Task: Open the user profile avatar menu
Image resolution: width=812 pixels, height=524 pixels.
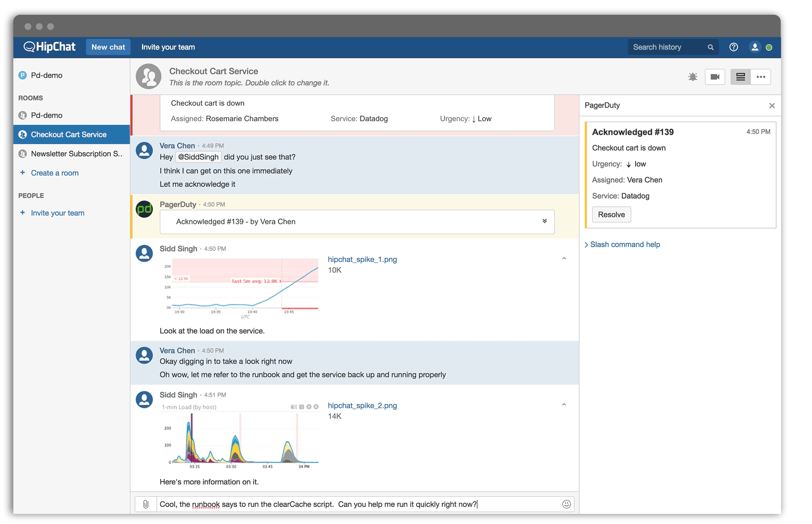Action: coord(754,47)
